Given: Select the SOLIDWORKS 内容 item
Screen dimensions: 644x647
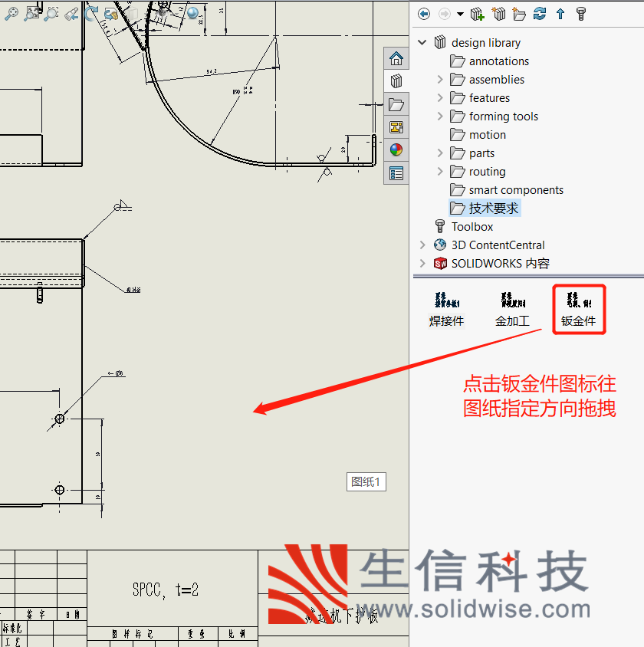Looking at the screenshot, I should click(491, 263).
